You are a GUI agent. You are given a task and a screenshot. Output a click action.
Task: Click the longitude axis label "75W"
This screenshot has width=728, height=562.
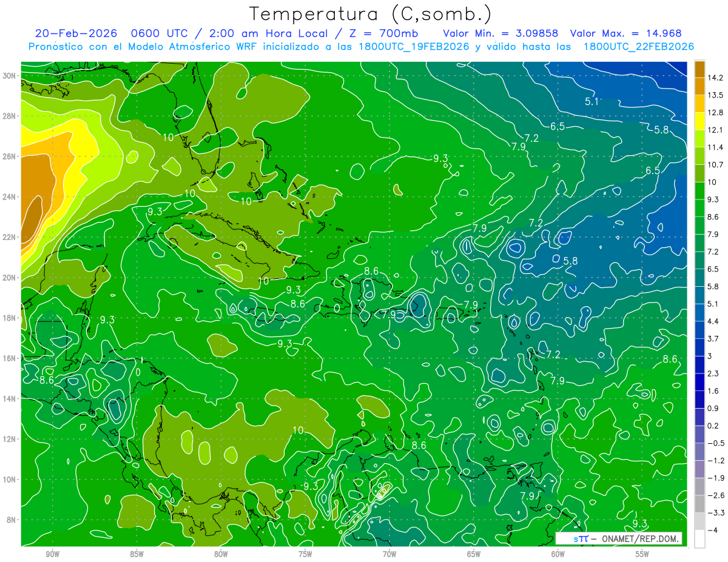pyautogui.click(x=305, y=554)
